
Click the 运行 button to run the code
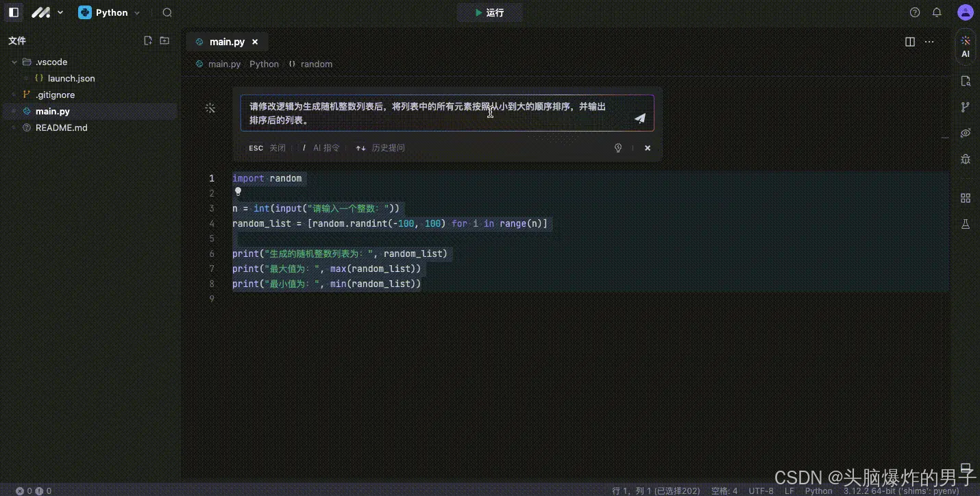(x=489, y=12)
